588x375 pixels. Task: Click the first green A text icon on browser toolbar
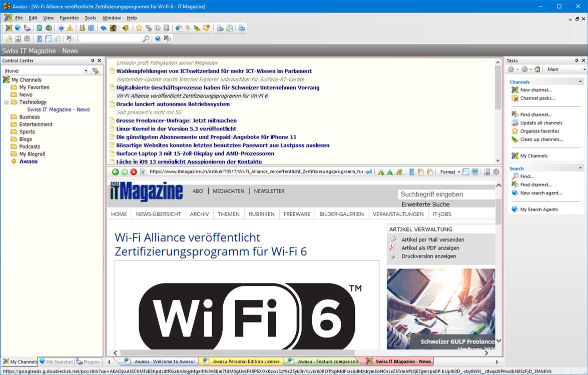[381, 172]
